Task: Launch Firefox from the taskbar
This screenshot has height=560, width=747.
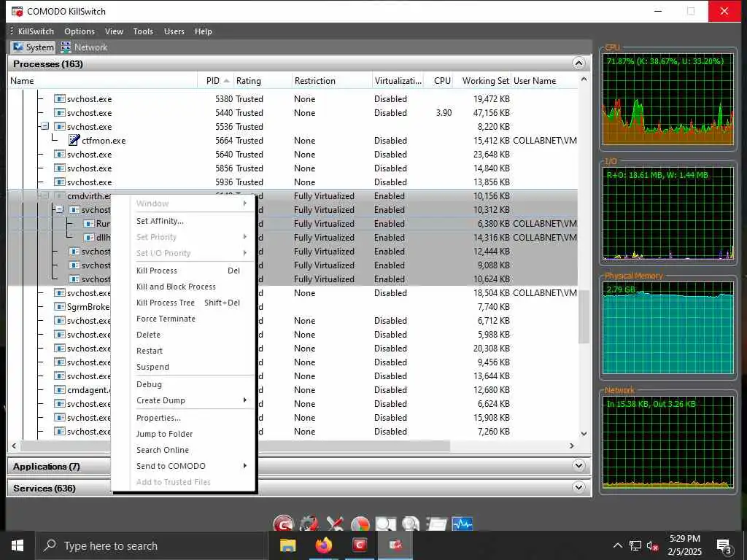Action: 323,545
